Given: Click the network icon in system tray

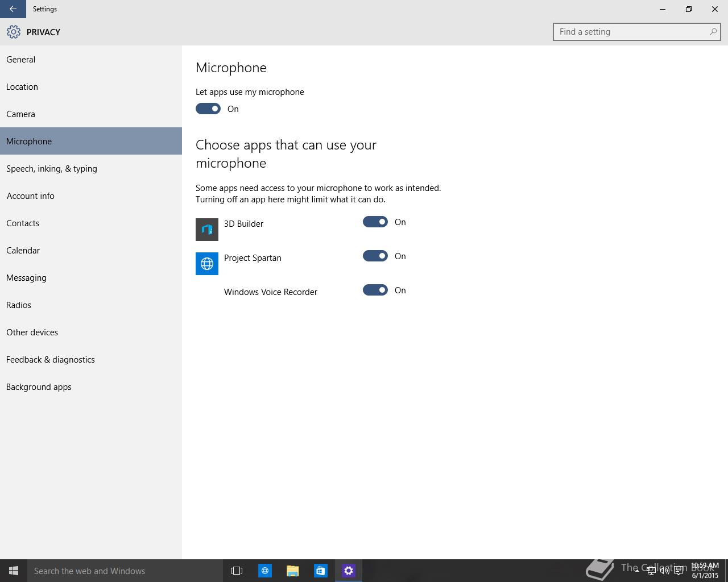Looking at the screenshot, I should pyautogui.click(x=651, y=571).
